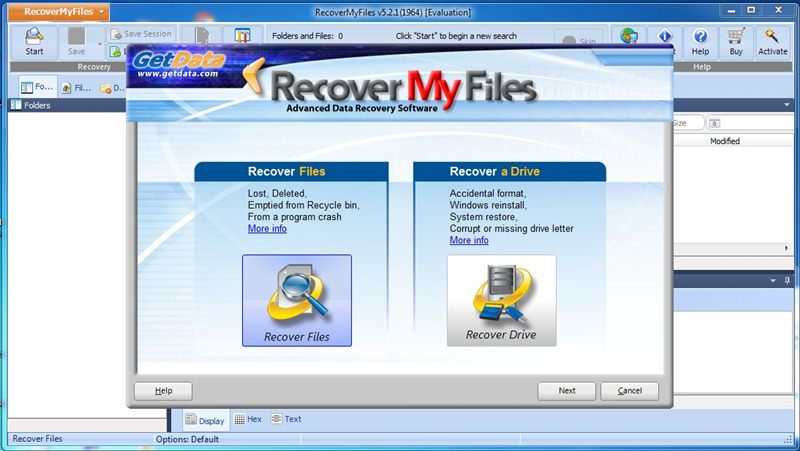Open the preview panel dropdown arrow
800x451 pixels.
tap(773, 281)
